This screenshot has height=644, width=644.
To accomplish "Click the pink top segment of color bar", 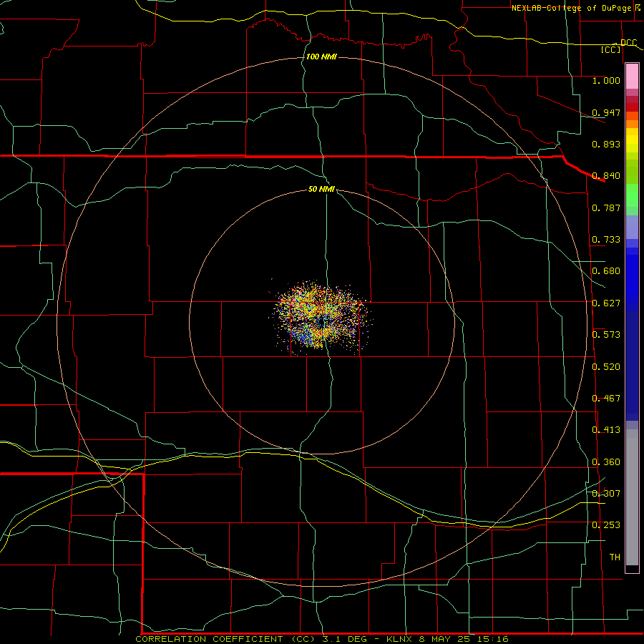I will tap(632, 77).
